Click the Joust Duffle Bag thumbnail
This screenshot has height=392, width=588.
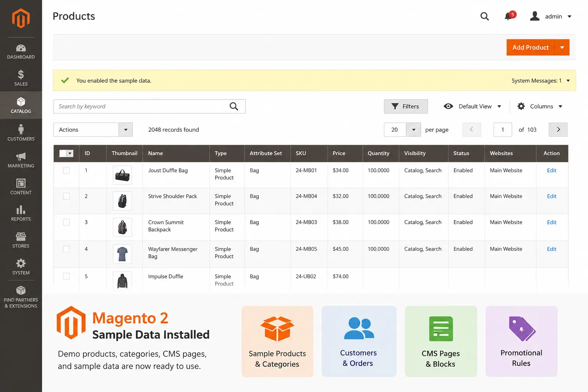(122, 175)
